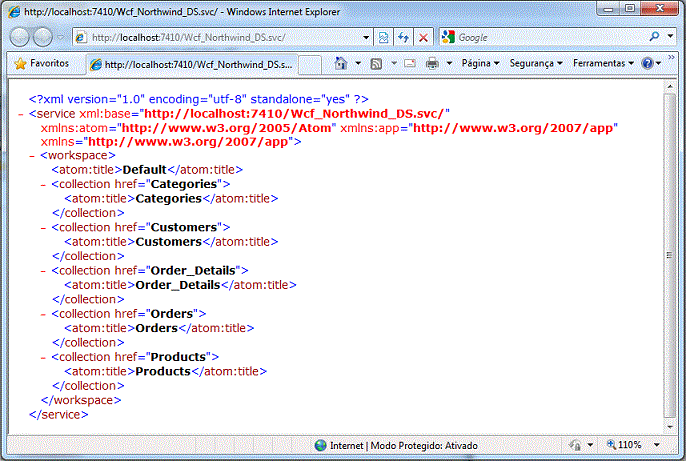This screenshot has width=686, height=461.
Task: Click the vertical scrollbar up arrow
Action: 670,86
